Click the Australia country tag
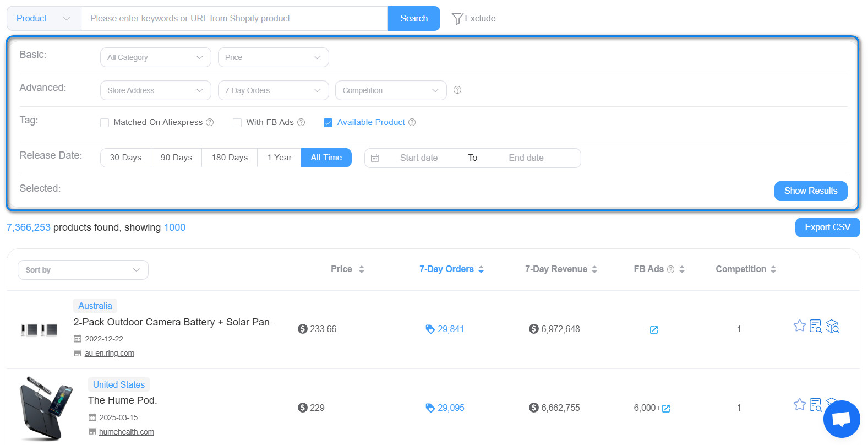The width and height of the screenshot is (868, 445). (x=95, y=306)
